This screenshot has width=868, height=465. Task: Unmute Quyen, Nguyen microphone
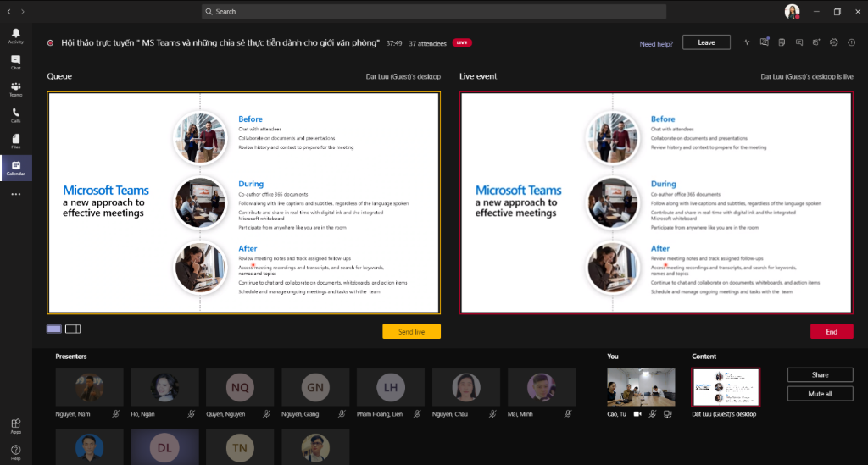pos(266,413)
